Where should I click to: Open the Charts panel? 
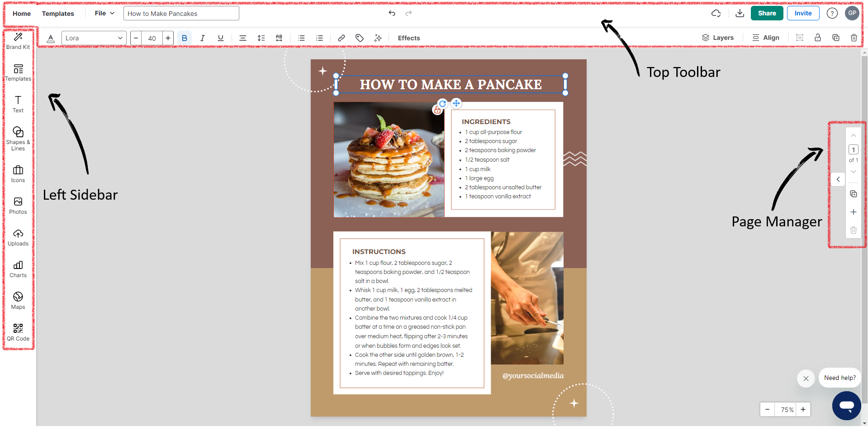point(18,269)
